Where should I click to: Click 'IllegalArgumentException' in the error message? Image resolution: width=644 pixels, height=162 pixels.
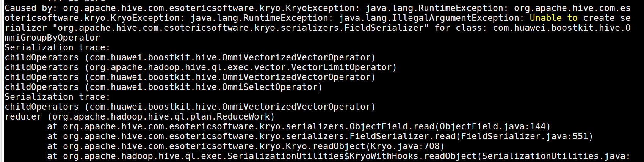click(456, 18)
